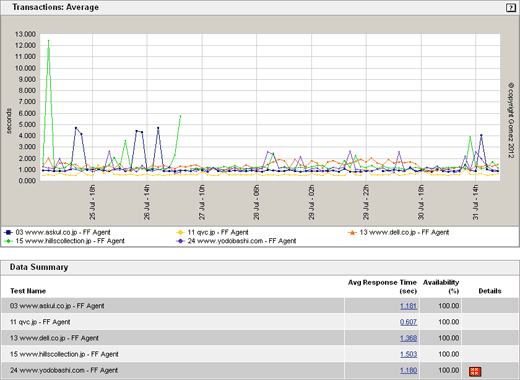Open details icon for yodobashi.com row
The image size is (520, 380).
tap(475, 371)
